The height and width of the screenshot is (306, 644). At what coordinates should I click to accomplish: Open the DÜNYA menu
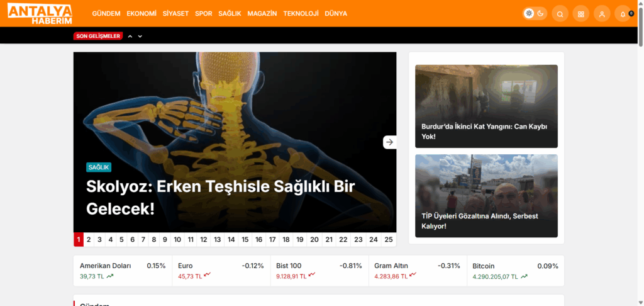[x=336, y=14]
